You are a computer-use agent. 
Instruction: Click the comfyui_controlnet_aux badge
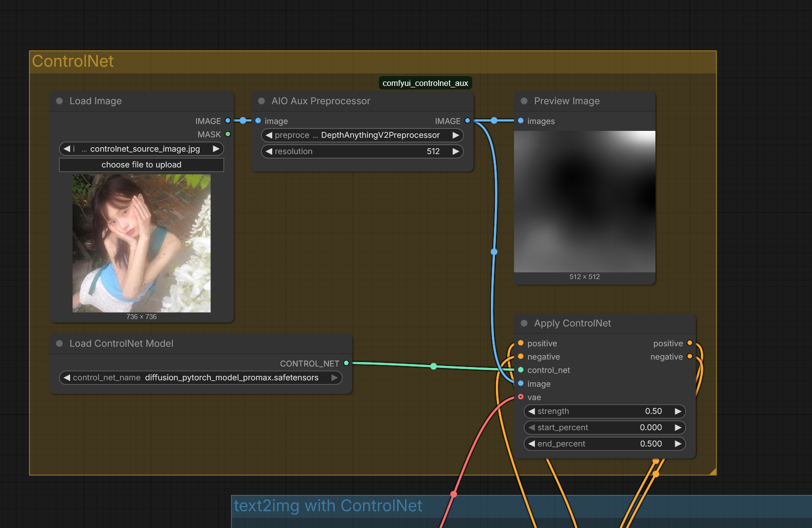425,83
